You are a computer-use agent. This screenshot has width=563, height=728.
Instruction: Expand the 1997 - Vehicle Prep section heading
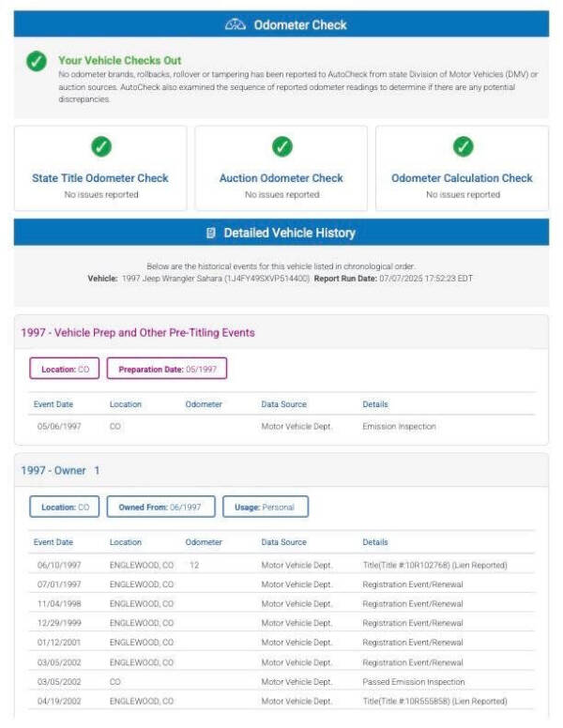138,332
